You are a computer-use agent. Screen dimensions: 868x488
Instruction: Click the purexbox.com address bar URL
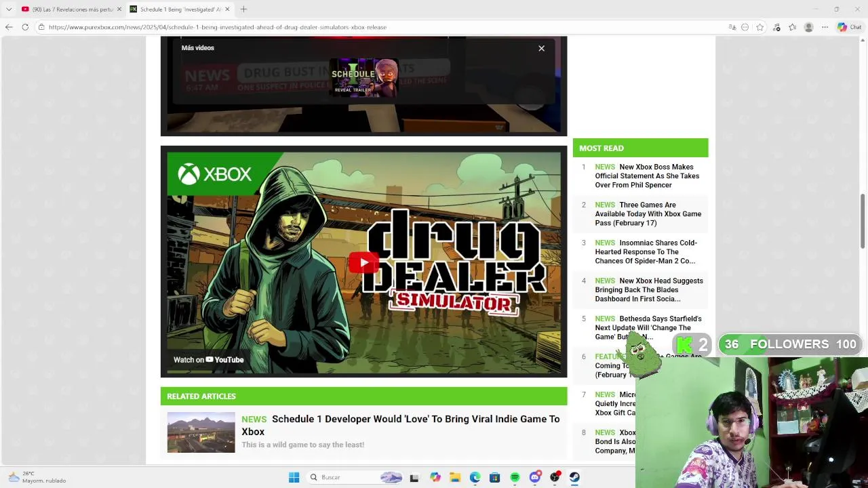(x=218, y=27)
